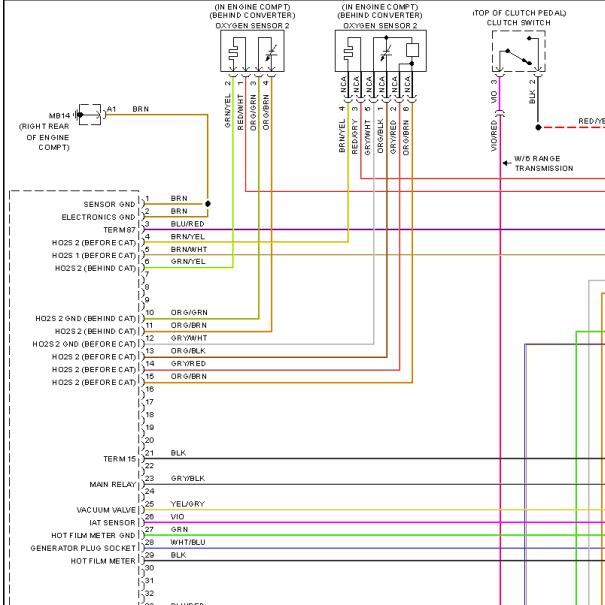Click the CLUTCH SWITCH title
Viewport: 605px width, 605px height.
[519, 23]
